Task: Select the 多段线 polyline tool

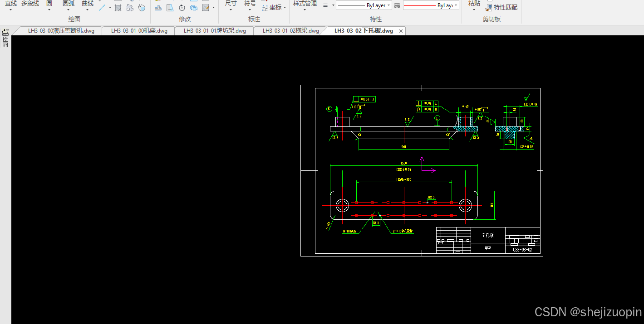Action: coord(30,3)
